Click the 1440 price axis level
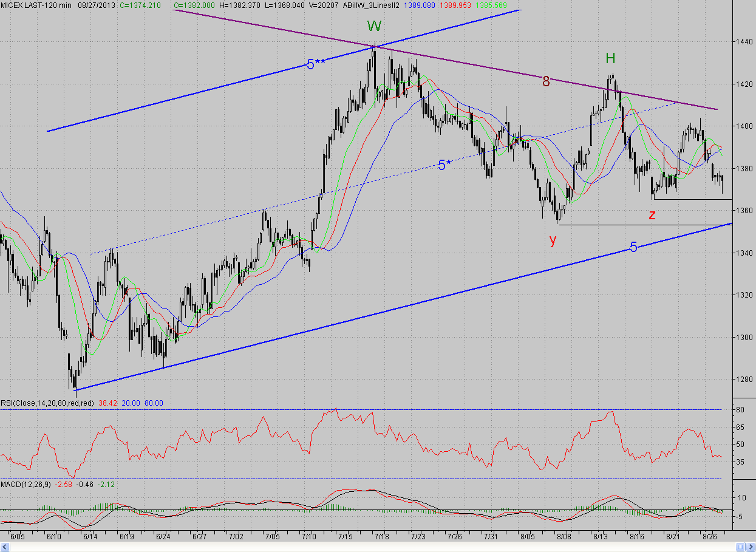 click(x=745, y=42)
